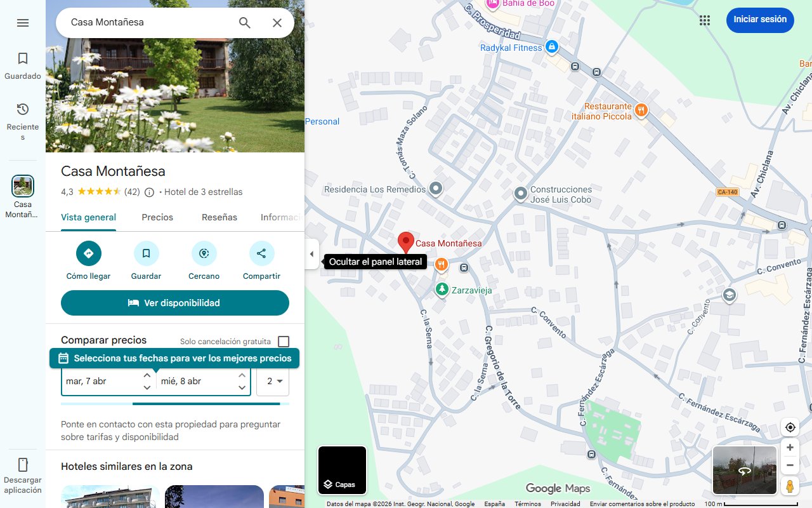Click the search magnifier icon
The height and width of the screenshot is (508, 812).
245,23
